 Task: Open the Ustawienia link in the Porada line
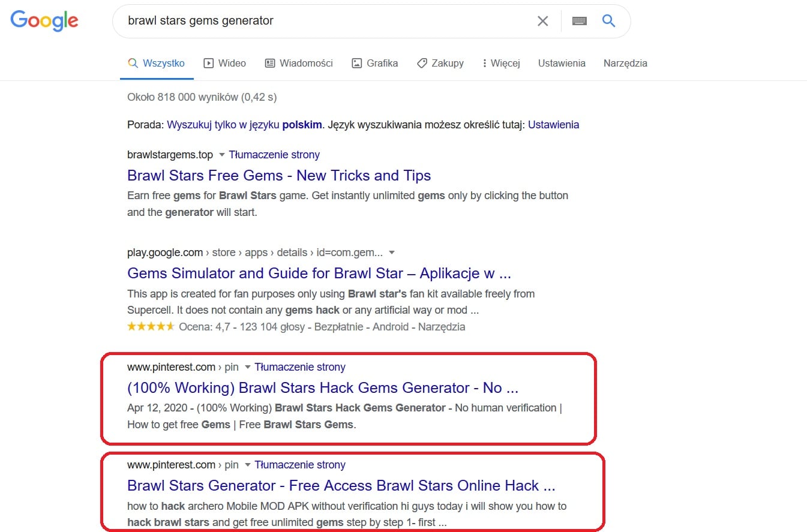click(553, 125)
